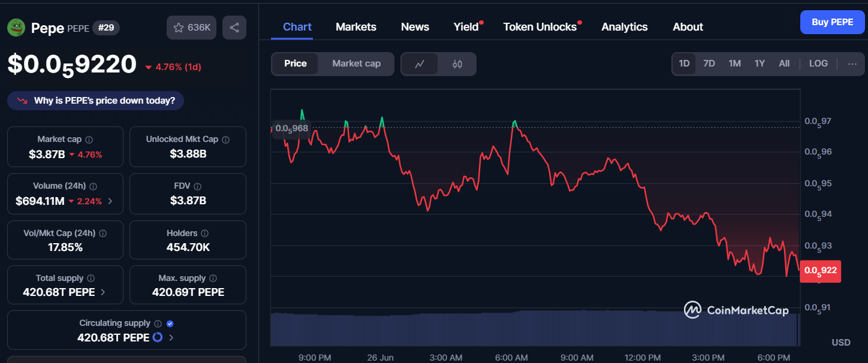Viewport: 868px width, 363px height.
Task: Click the 17.85% Vol/Mkt Cap value
Action: tap(65, 247)
